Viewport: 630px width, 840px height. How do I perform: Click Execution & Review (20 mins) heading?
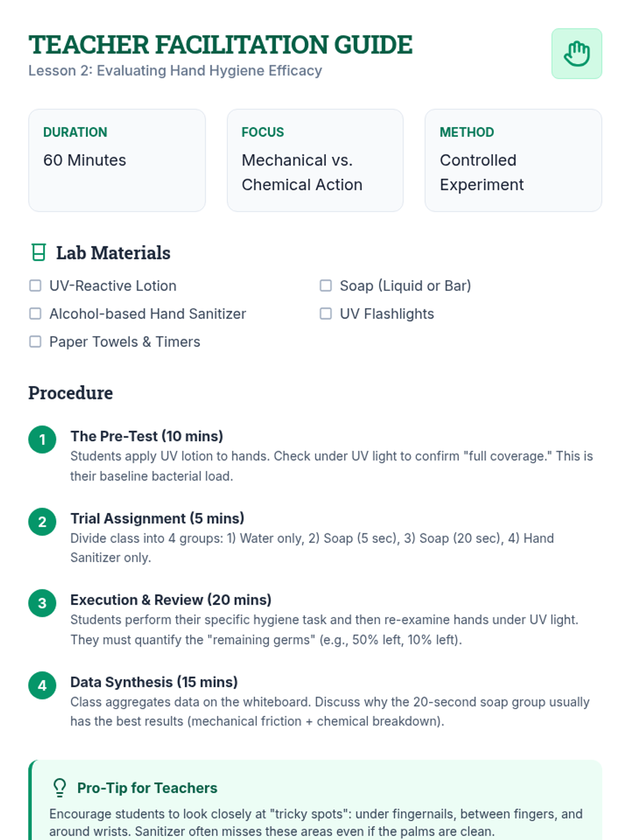click(x=171, y=600)
